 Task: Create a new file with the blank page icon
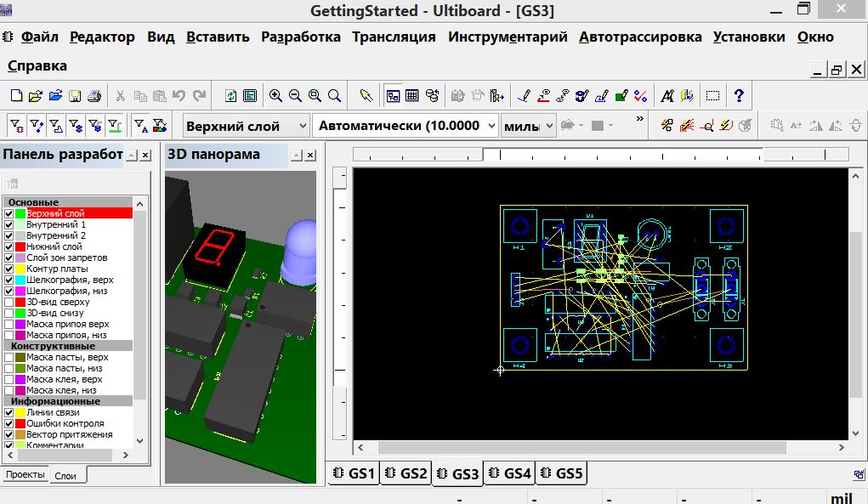pos(17,96)
